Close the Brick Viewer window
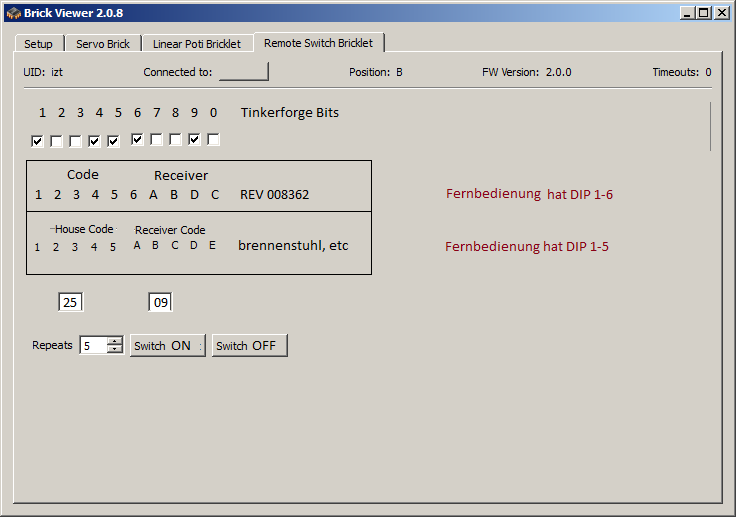The width and height of the screenshot is (736, 517). 721,13
